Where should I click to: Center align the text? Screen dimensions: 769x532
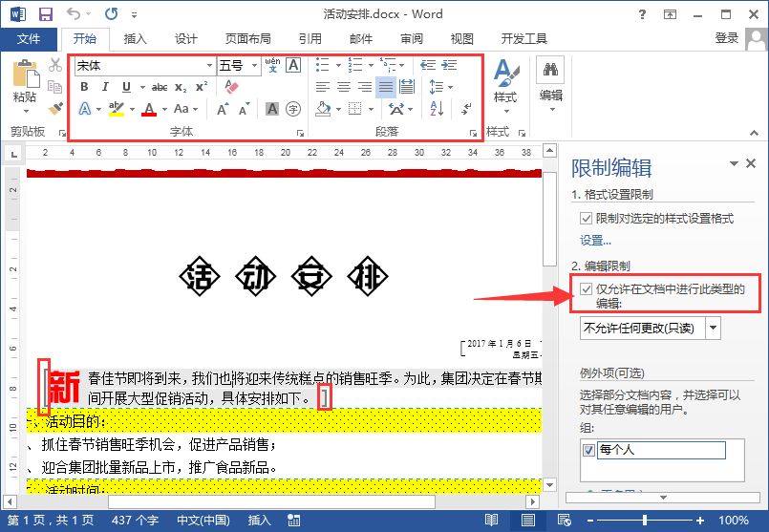pos(343,87)
